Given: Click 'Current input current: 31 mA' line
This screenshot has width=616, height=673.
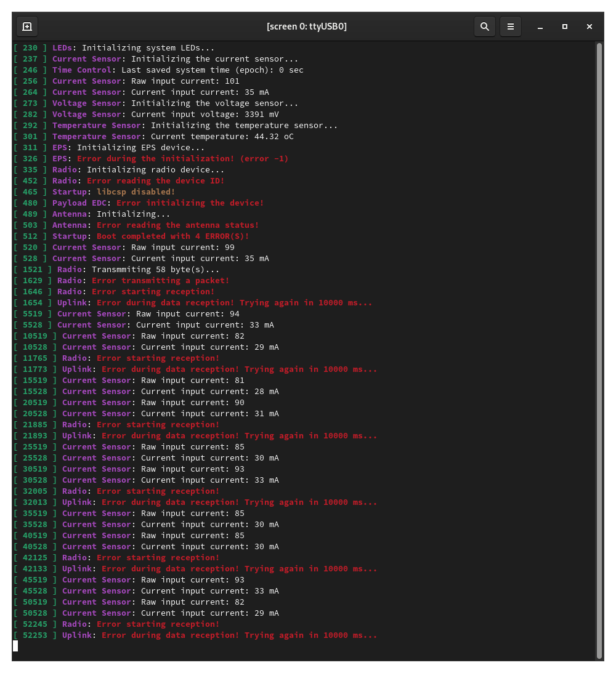Looking at the screenshot, I should tap(146, 414).
